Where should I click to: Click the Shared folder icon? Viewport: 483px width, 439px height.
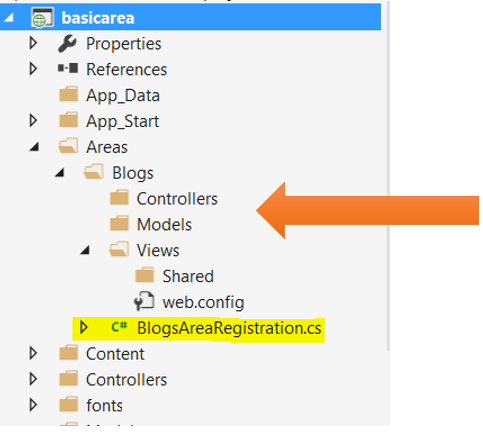tap(145, 275)
